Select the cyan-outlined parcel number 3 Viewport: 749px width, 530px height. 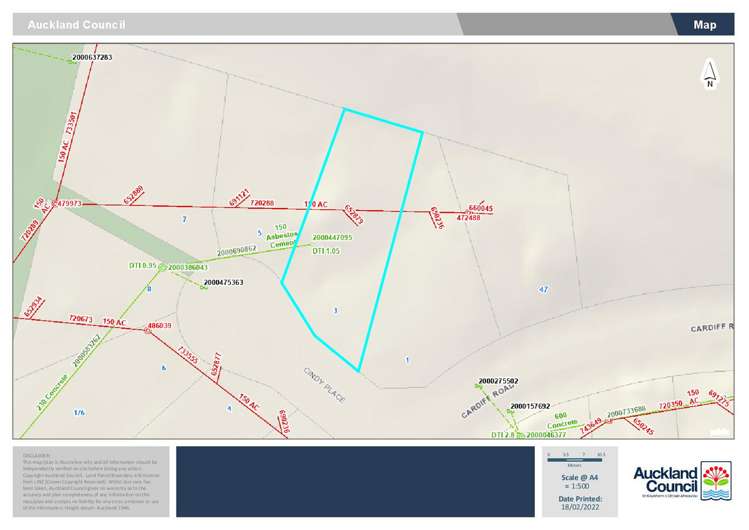(x=335, y=311)
